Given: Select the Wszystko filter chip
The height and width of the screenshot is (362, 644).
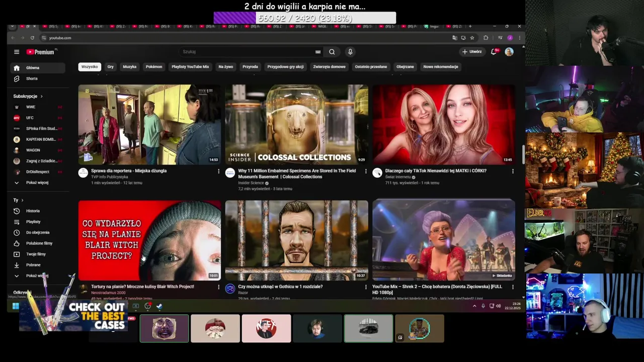Looking at the screenshot, I should pos(90,67).
